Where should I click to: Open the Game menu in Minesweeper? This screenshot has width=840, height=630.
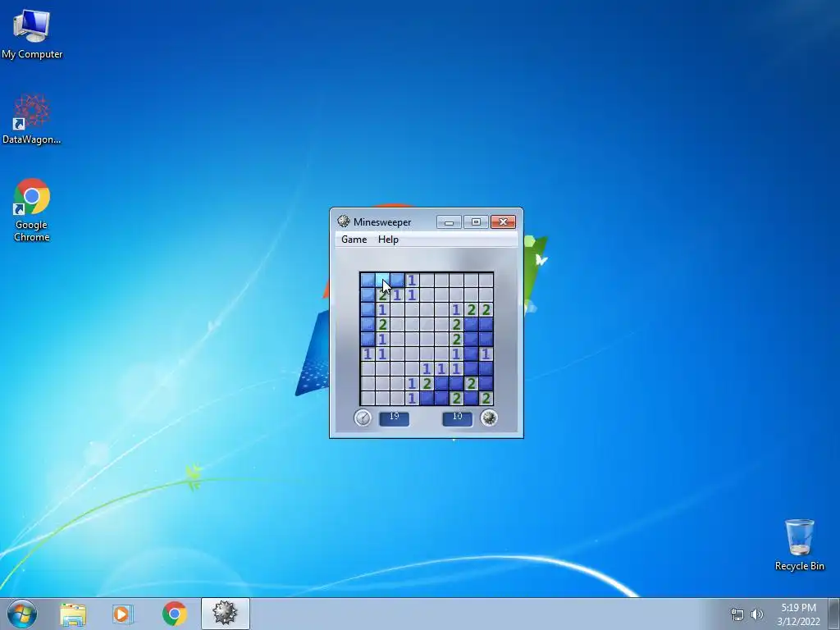click(x=354, y=240)
